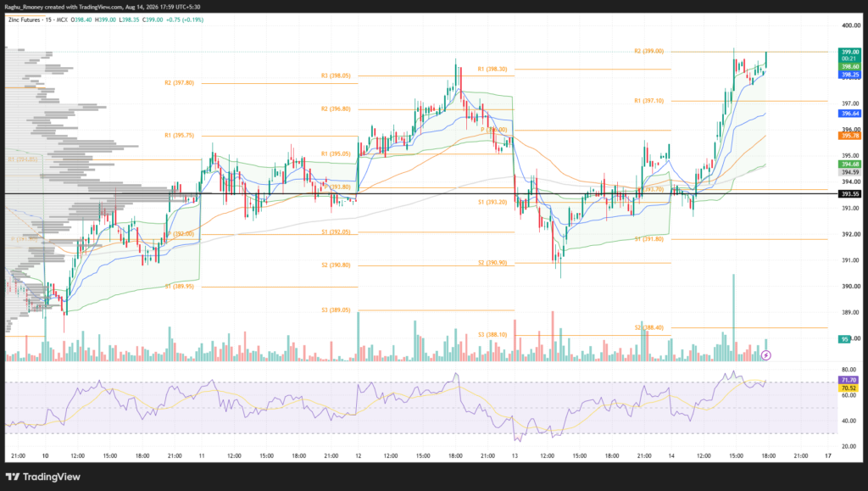Click the 393.00 price scale label
Image resolution: width=868 pixels, height=491 pixels.
click(x=851, y=208)
